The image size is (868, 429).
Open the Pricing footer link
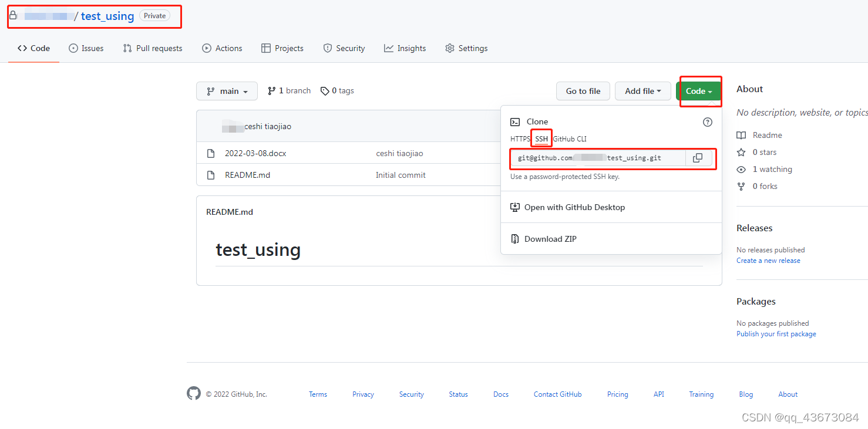pos(618,394)
